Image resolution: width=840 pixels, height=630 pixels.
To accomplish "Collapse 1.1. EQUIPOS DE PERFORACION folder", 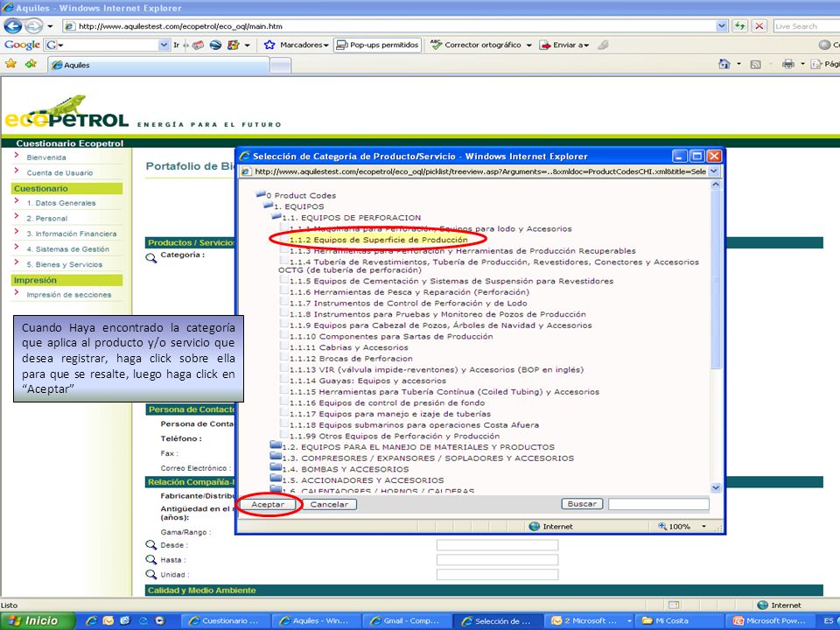I will [276, 216].
